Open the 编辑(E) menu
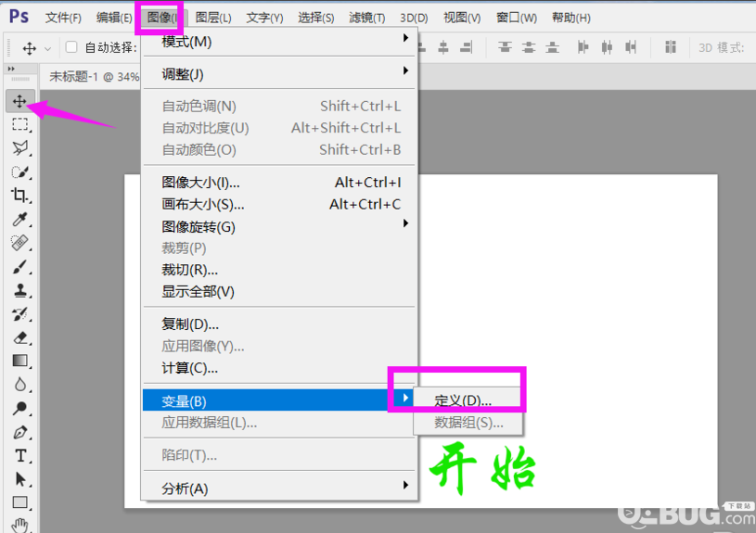This screenshot has width=756, height=533. (x=114, y=18)
